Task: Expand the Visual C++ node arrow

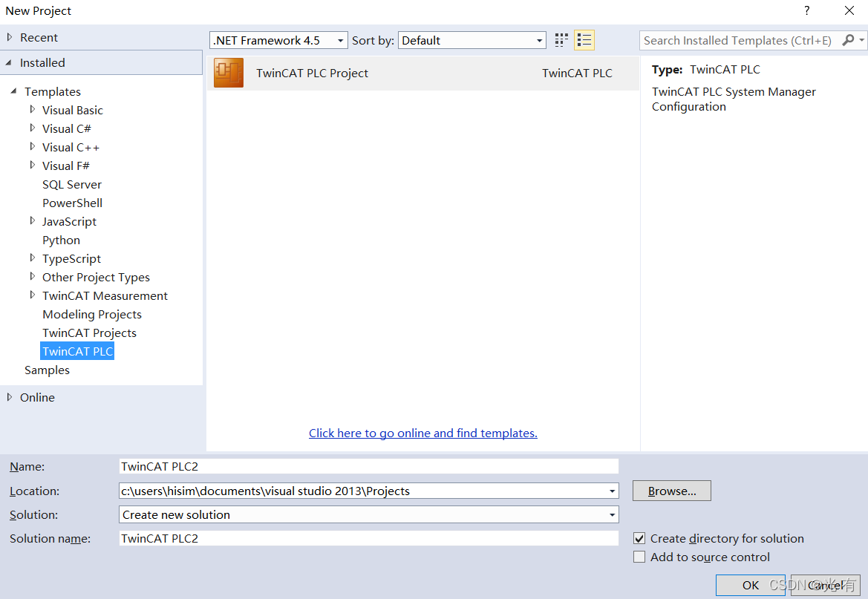Action: pos(32,147)
